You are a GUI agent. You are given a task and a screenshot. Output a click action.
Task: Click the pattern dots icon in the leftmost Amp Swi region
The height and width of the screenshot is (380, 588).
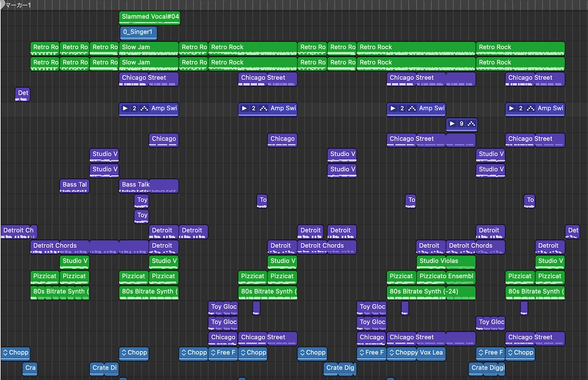click(x=144, y=108)
